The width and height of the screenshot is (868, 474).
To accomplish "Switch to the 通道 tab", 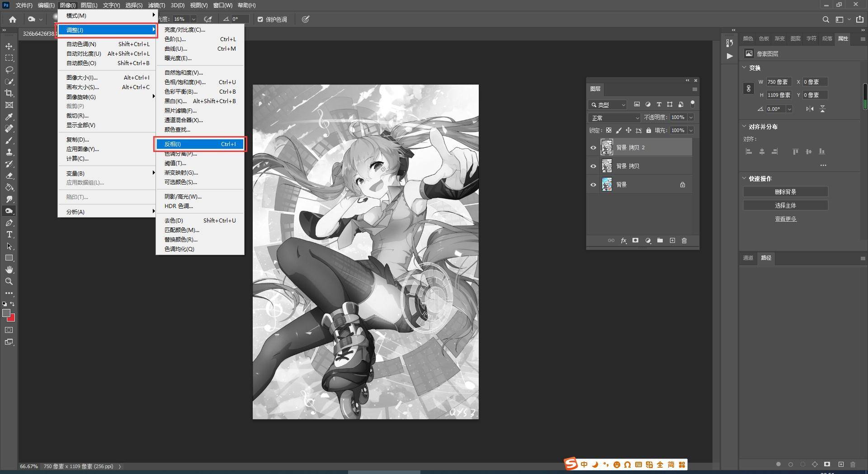I will coord(748,258).
